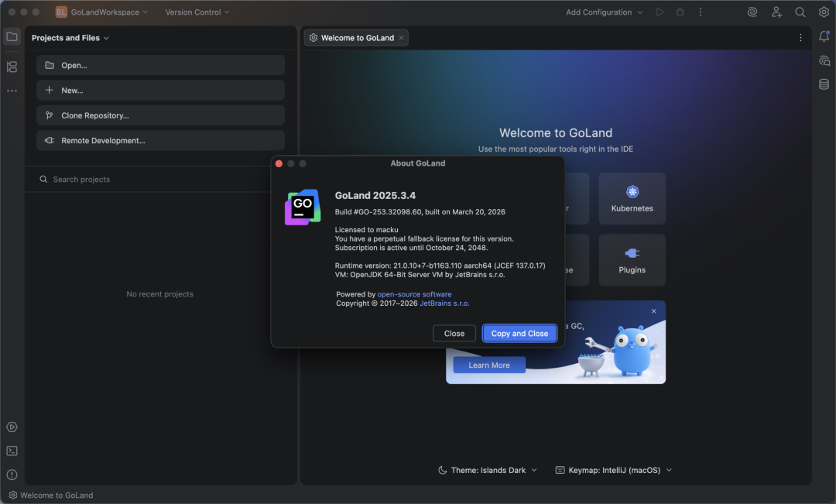Open IDE settings gear icon in toolbar

pos(824,12)
